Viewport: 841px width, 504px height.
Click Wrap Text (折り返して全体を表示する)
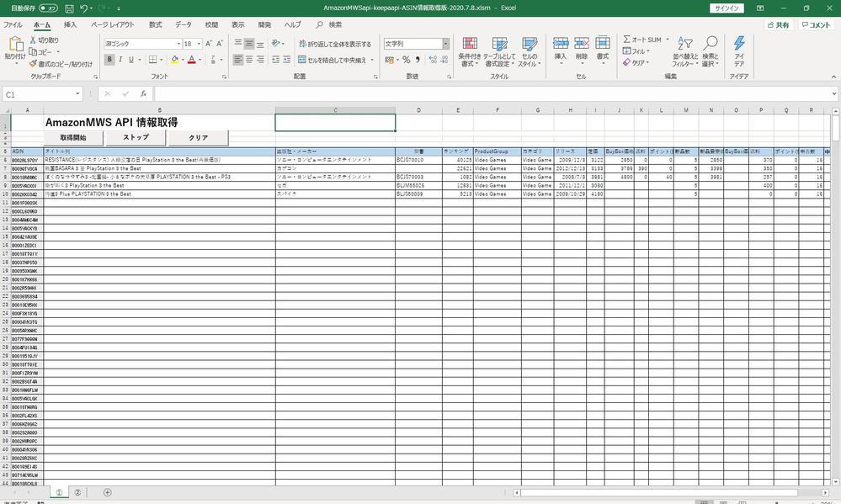coord(335,44)
